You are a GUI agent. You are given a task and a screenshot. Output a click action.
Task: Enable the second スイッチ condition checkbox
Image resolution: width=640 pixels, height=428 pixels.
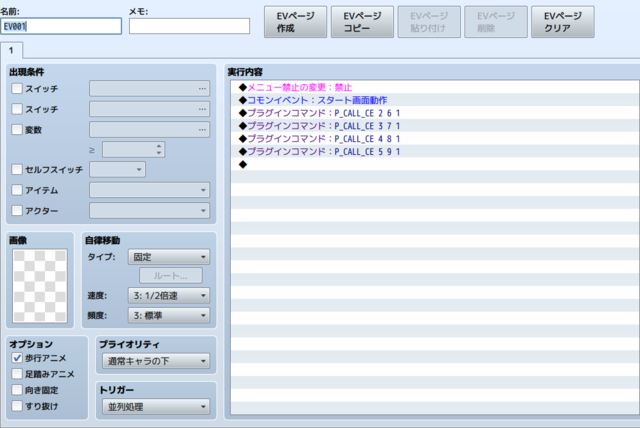pyautogui.click(x=17, y=109)
